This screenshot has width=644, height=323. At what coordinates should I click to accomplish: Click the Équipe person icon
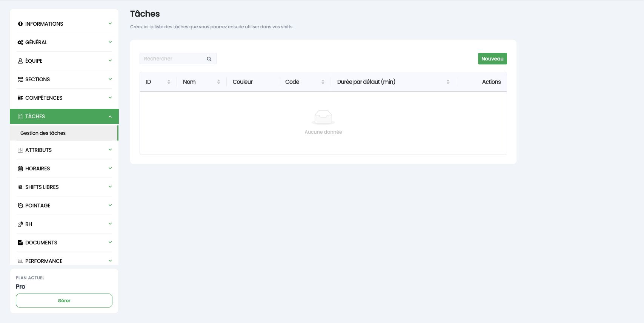20,61
